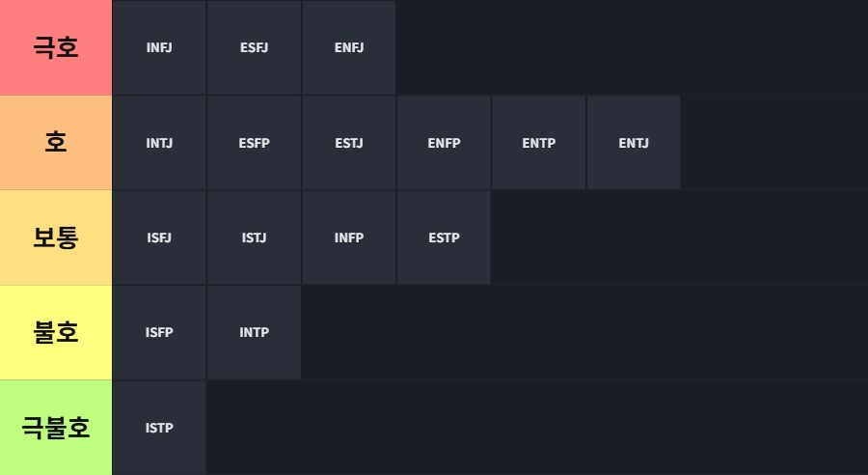868x475 pixels.
Task: Click the ENTP tile
Action: click(x=538, y=143)
